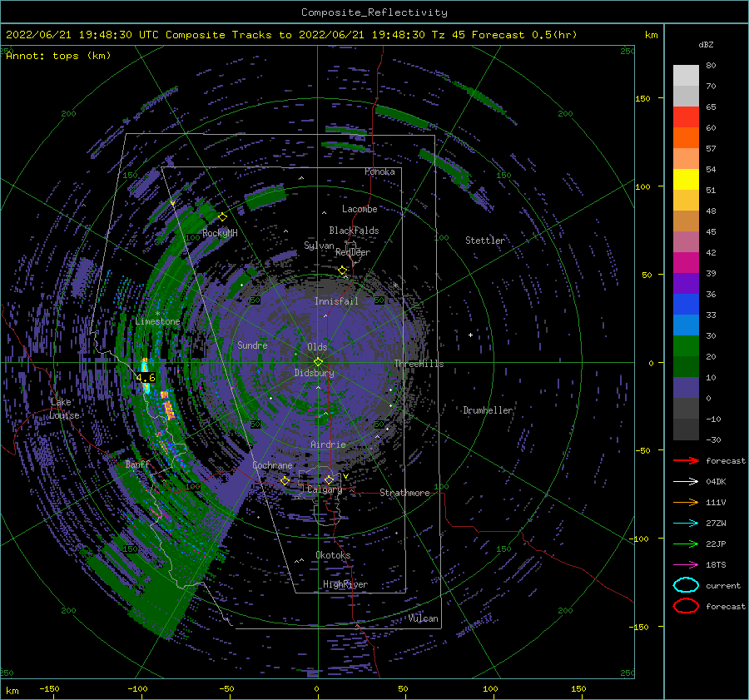The width and height of the screenshot is (749, 700).
Task: Select the bright green 20-30 dBZ swatch
Action: (686, 346)
